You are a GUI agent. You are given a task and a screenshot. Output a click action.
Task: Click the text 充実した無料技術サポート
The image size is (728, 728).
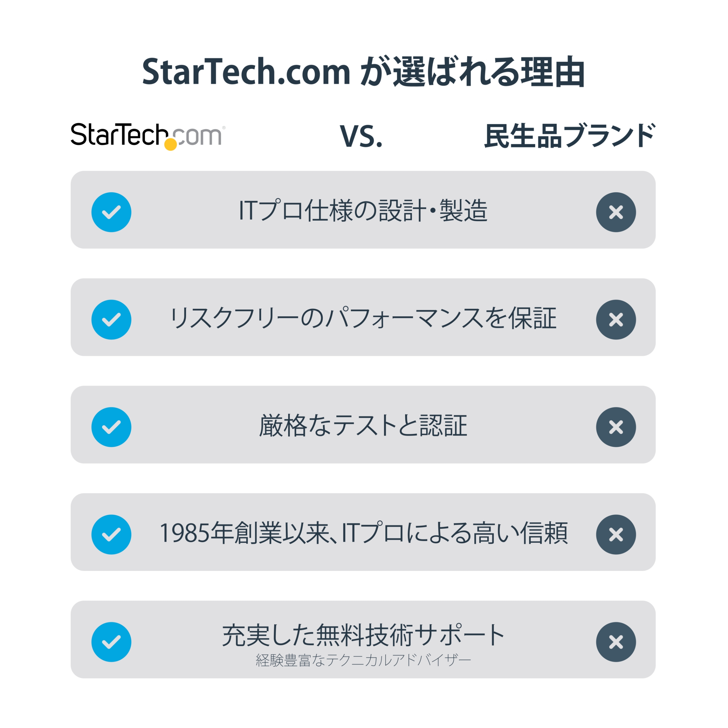[x=363, y=635]
